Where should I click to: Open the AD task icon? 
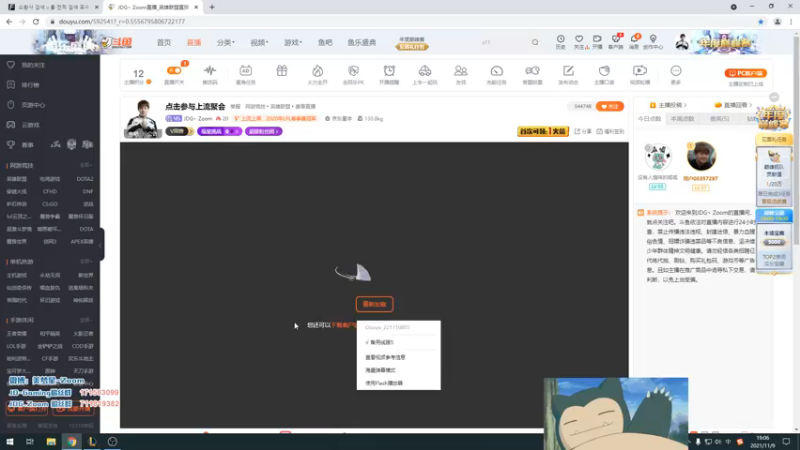pyautogui.click(x=245, y=70)
